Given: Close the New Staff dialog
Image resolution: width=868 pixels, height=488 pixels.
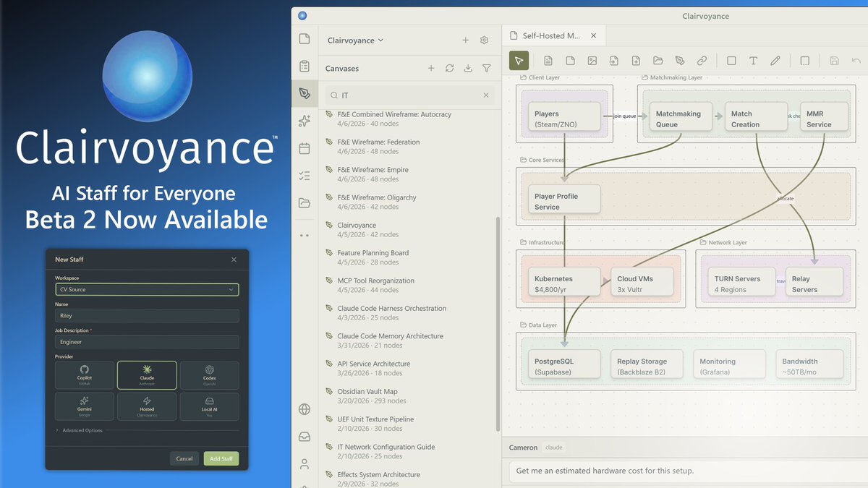Looking at the screenshot, I should click(234, 260).
